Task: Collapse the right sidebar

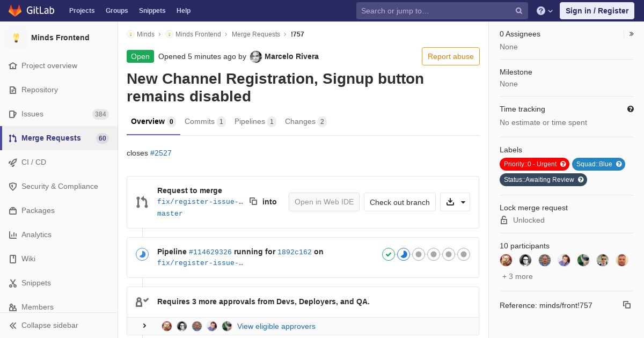Action: [632, 34]
